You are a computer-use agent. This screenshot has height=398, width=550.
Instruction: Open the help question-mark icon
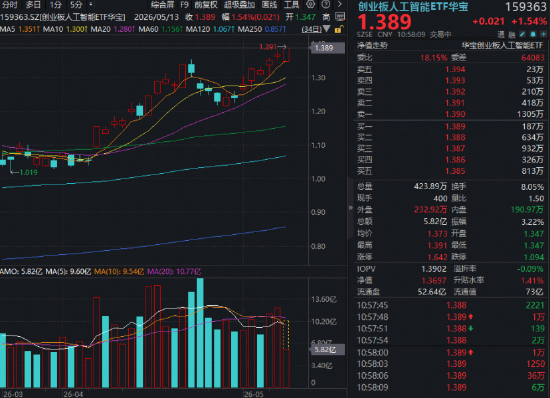[x=326, y=5]
